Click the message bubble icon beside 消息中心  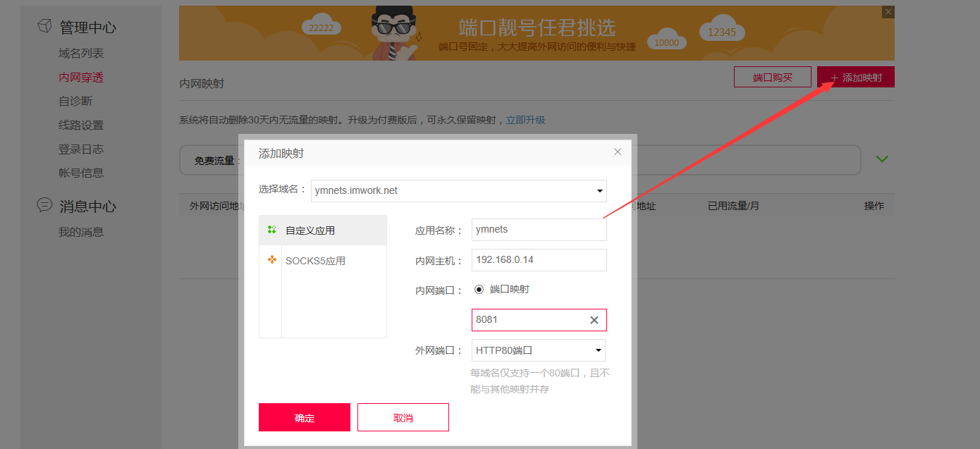(x=45, y=205)
